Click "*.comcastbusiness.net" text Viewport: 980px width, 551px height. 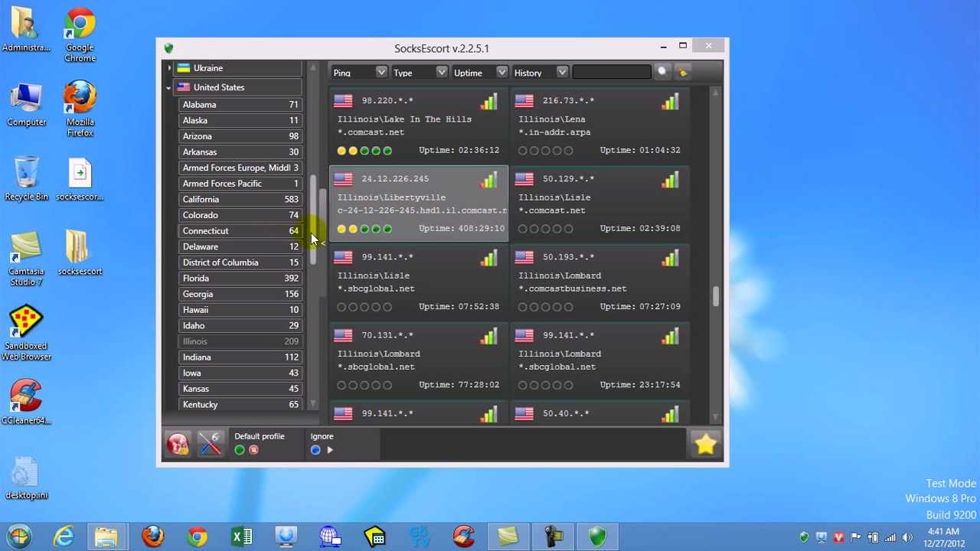[x=572, y=289]
